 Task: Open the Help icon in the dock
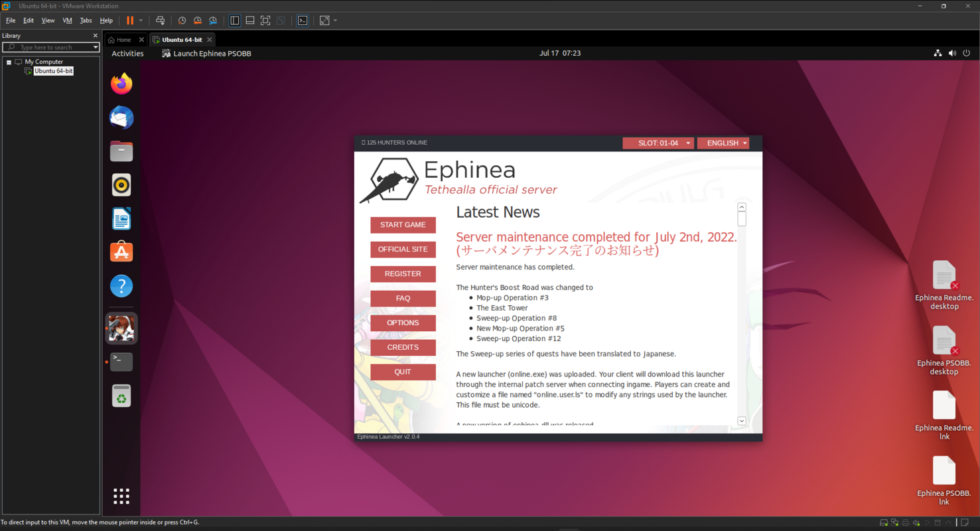tap(121, 286)
